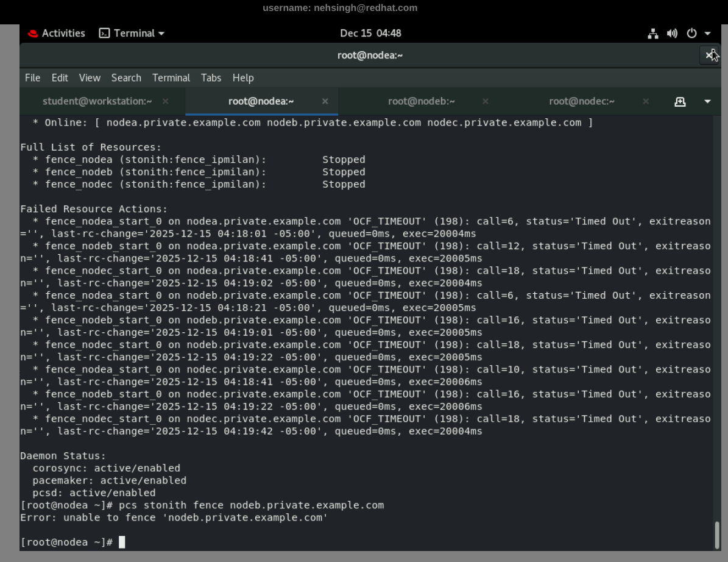Click the terminal vertical scrollbar thumb
Viewport: 728px width, 562px height.
717,535
